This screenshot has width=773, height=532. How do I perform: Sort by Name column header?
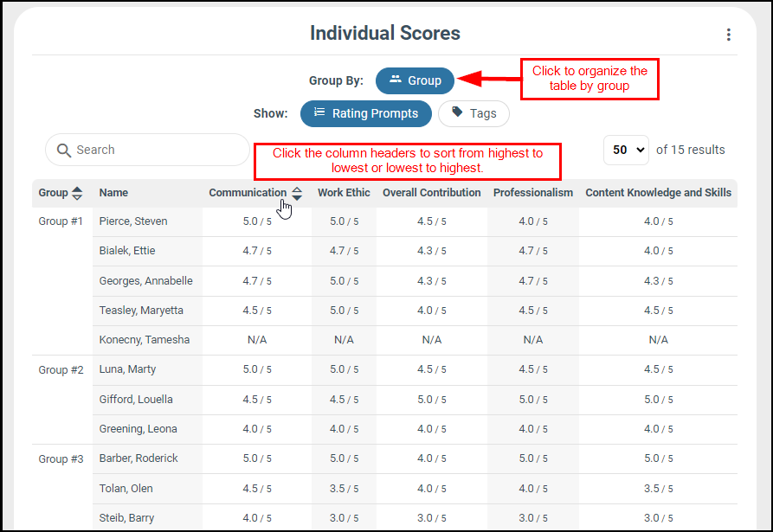tap(113, 193)
